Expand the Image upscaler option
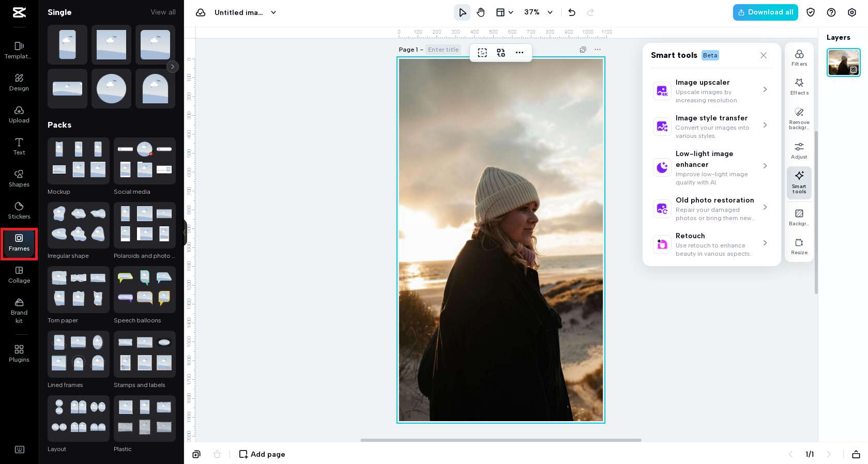 pyautogui.click(x=765, y=90)
